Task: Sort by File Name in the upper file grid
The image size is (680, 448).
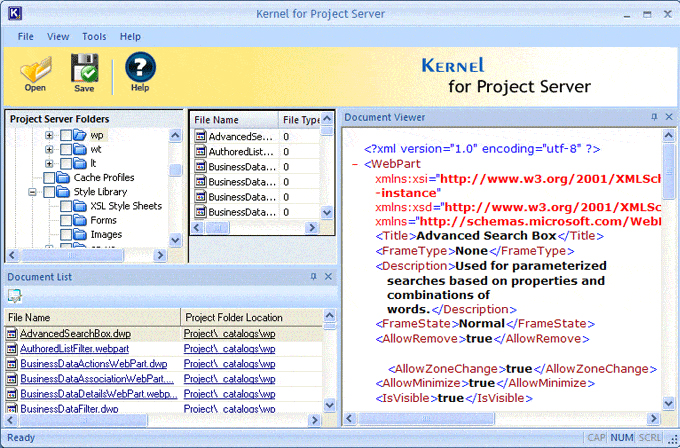Action: [x=235, y=120]
